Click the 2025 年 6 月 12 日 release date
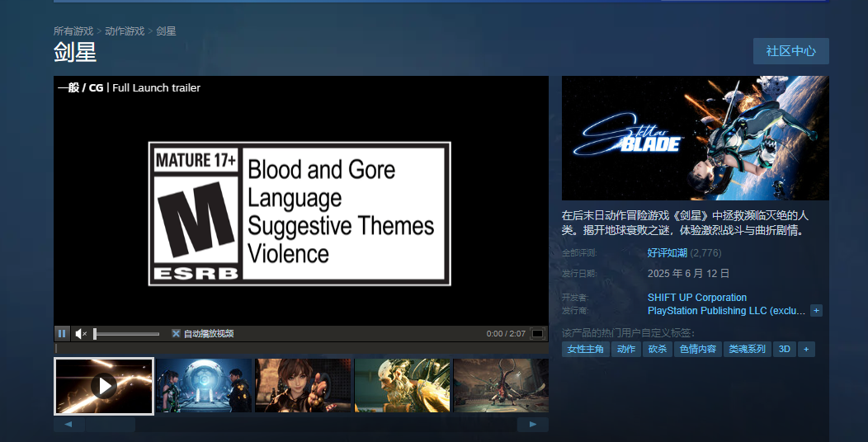The width and height of the screenshot is (868, 442). 689,273
